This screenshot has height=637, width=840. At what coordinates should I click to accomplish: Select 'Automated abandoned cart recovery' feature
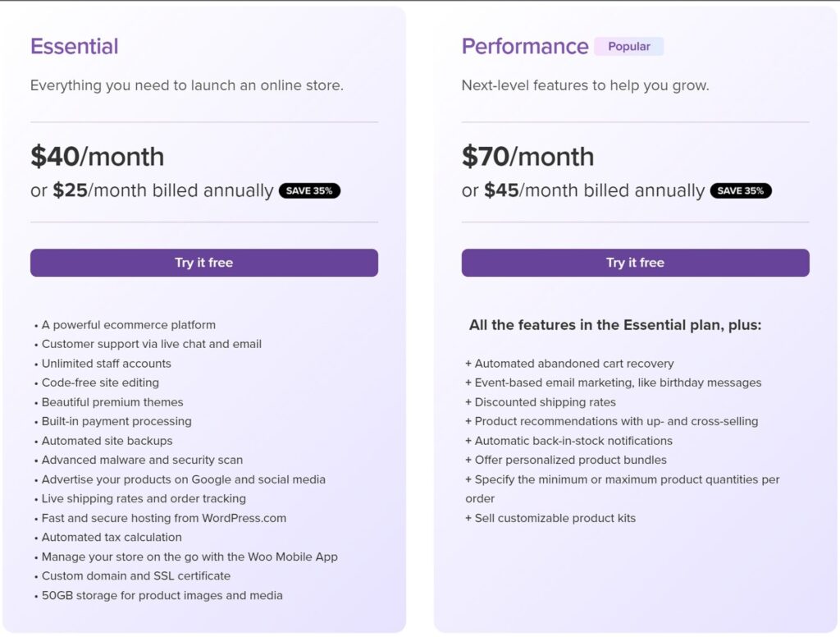pos(569,364)
